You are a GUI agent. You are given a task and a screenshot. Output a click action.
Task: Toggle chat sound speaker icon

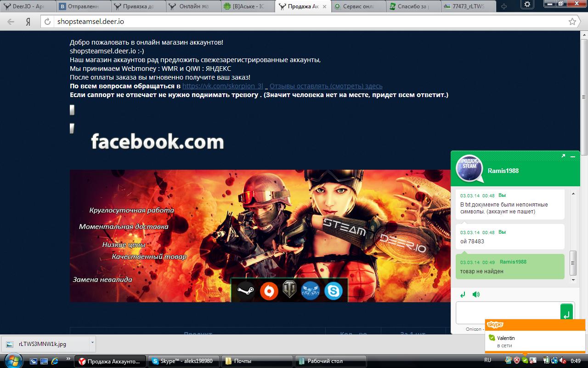pyautogui.click(x=476, y=294)
